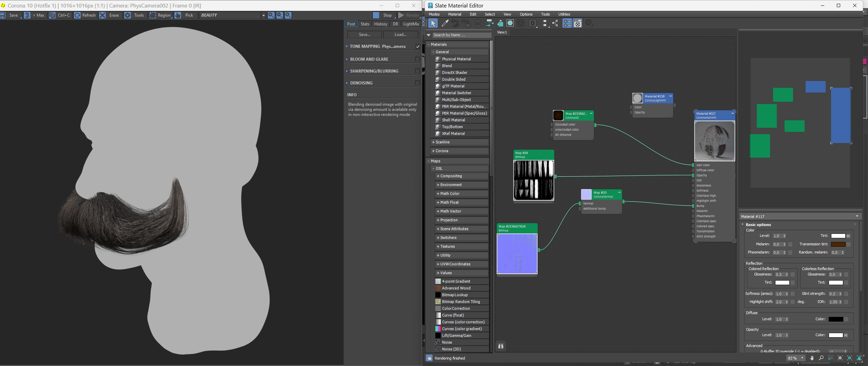Open the BEAUTY render element dropdown
This screenshot has width=868, height=366.
point(263,15)
